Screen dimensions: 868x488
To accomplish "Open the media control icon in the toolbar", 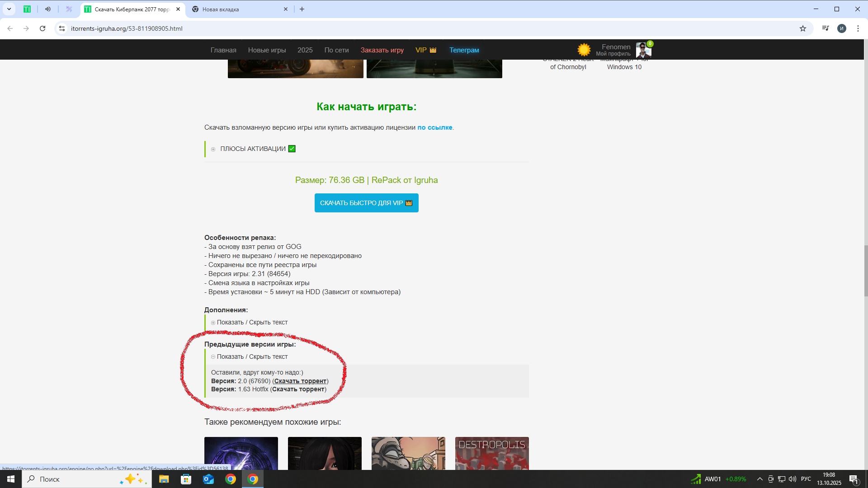I will 826,28.
